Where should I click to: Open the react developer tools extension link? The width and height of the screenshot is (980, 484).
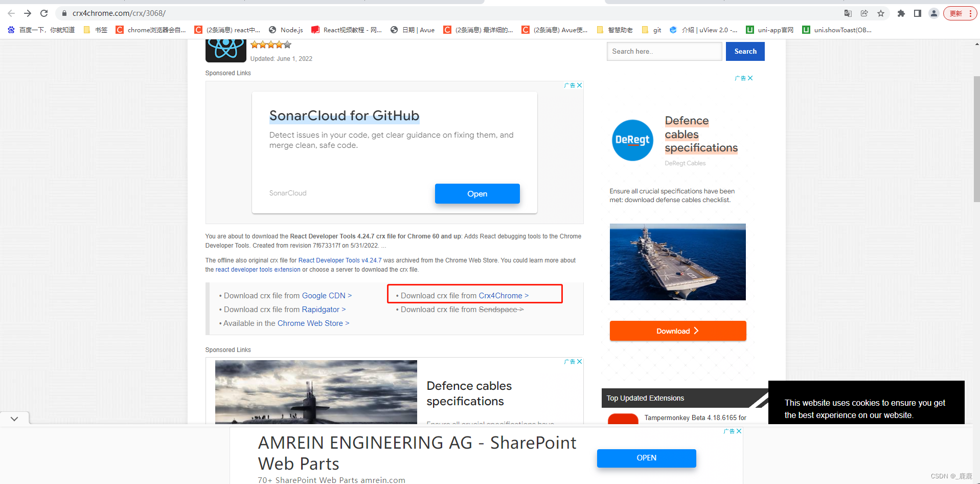click(258, 270)
